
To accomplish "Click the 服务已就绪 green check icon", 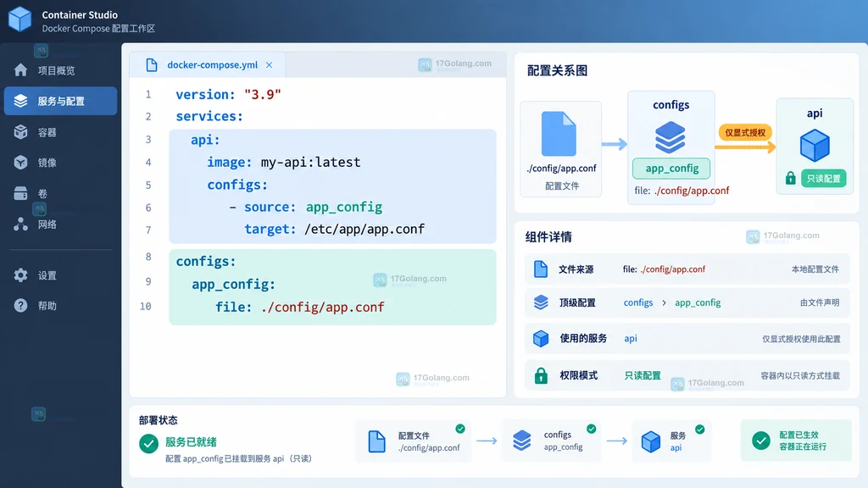I will [x=148, y=443].
